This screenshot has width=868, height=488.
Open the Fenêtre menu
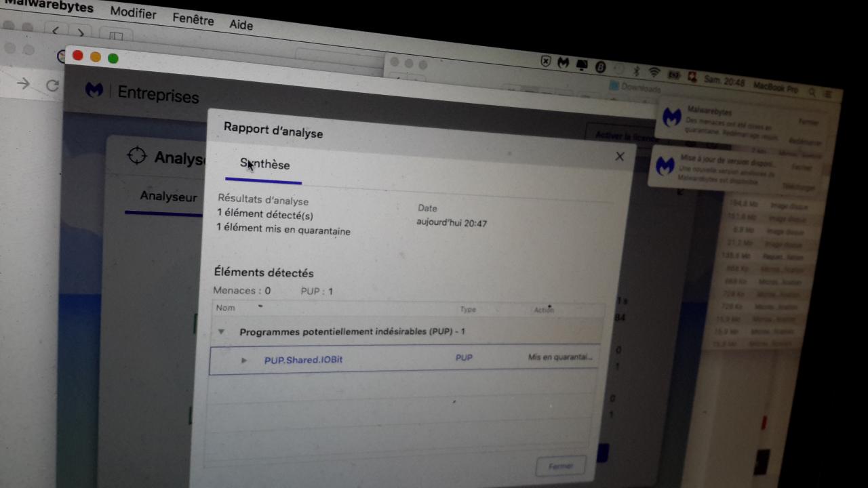tap(193, 19)
